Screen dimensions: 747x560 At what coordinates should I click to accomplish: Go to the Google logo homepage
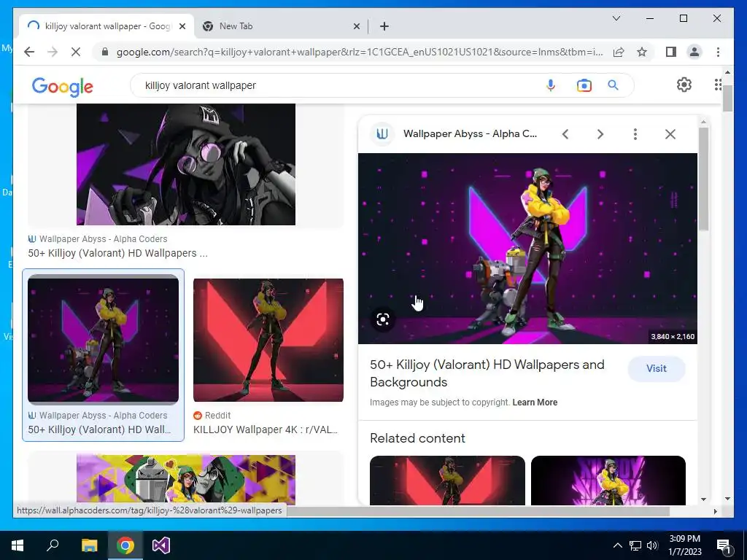63,87
